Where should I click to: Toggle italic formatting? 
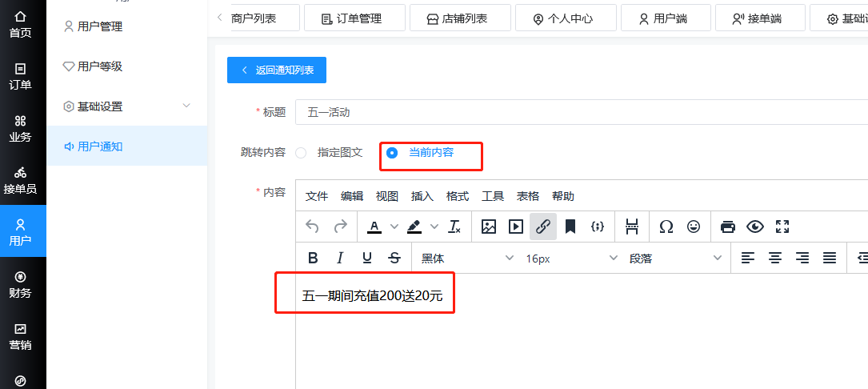[341, 258]
